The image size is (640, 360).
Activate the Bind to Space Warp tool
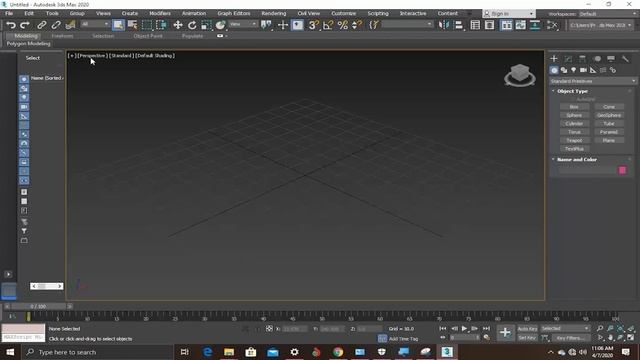pos(70,25)
